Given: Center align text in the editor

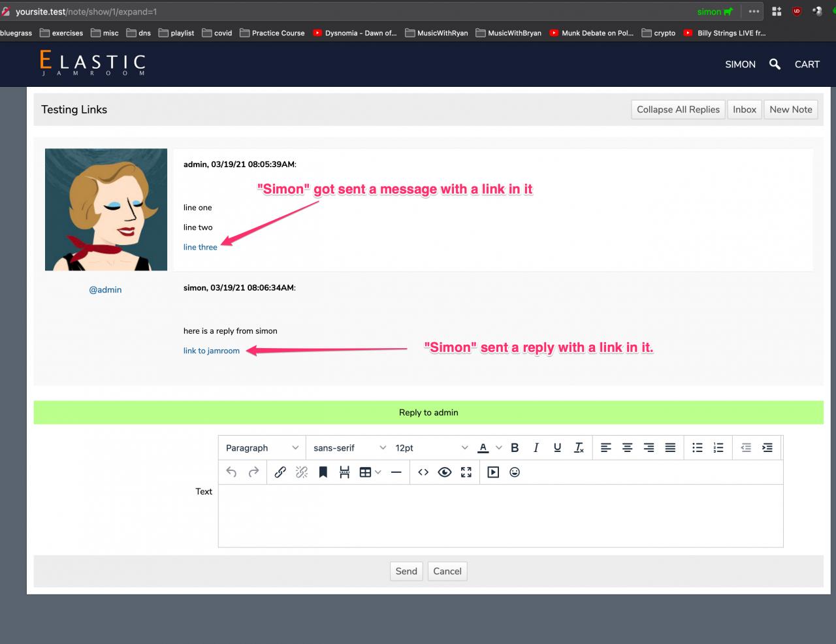Looking at the screenshot, I should point(627,448).
